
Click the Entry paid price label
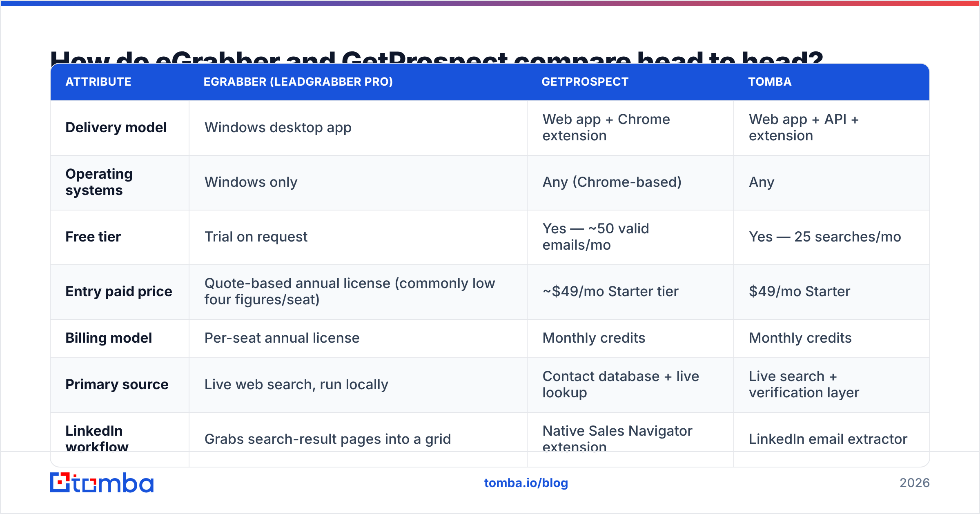coord(119,291)
